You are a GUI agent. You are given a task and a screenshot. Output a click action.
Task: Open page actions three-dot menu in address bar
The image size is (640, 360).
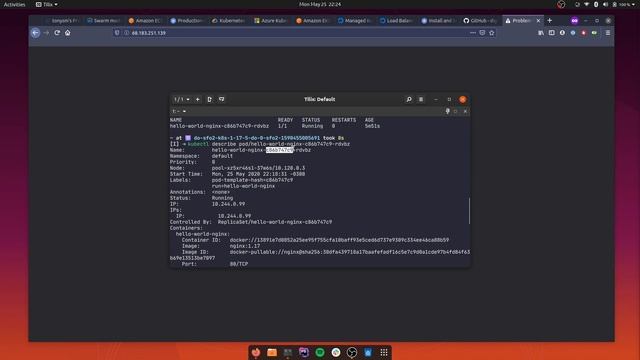[473, 33]
